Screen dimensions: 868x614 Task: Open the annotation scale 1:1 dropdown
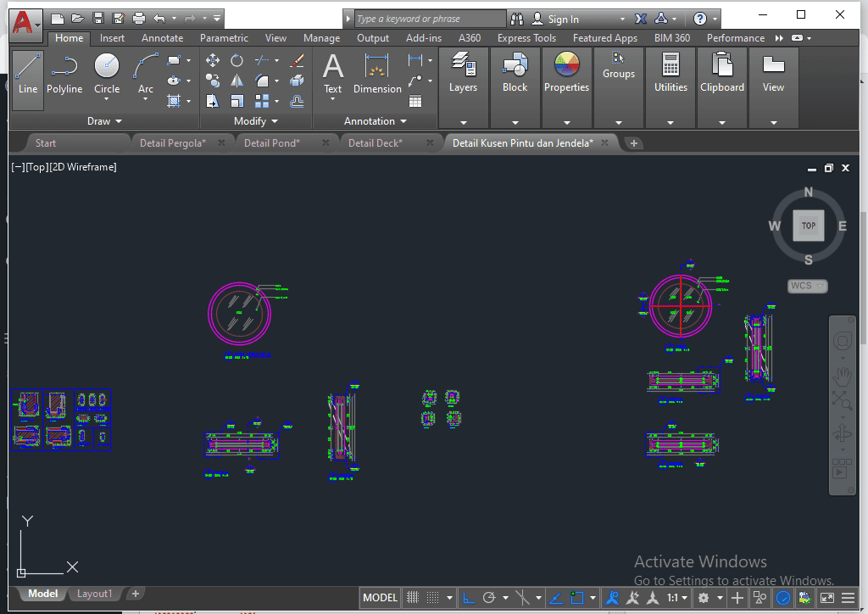point(677,598)
